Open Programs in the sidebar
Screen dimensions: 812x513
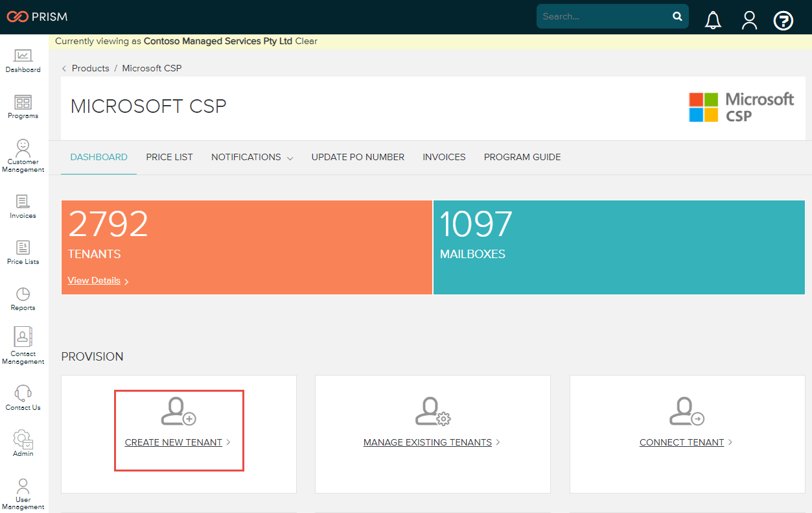point(23,107)
